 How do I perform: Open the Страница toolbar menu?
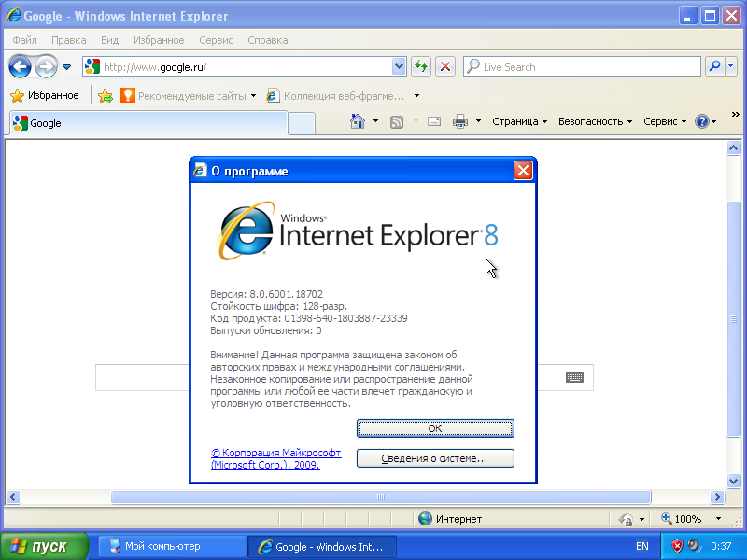[x=520, y=121]
